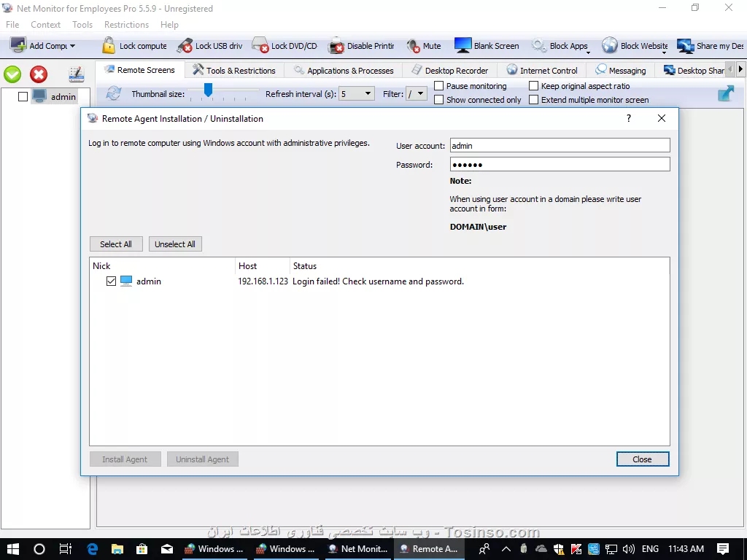Screen dimensions: 747x560
Task: Open the Refresh interval dropdown
Action: point(356,94)
